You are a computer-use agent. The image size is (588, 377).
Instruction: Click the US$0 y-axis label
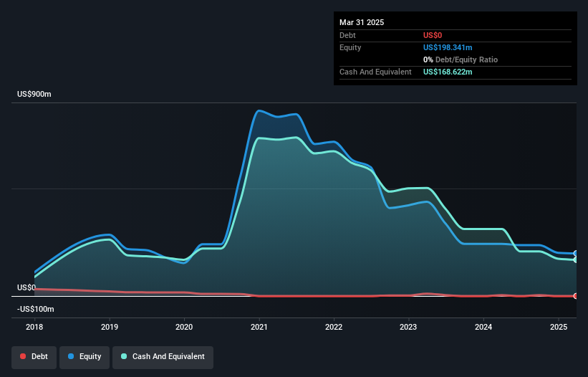point(26,287)
